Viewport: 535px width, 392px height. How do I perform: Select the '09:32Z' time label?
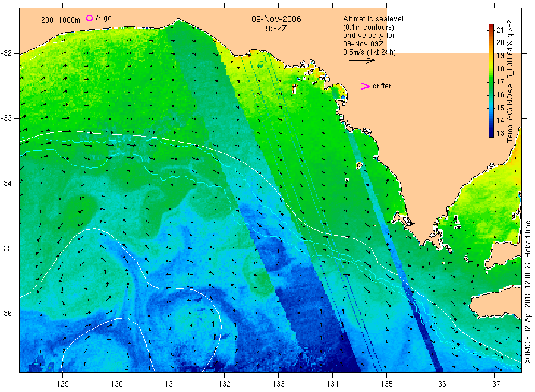pyautogui.click(x=274, y=29)
